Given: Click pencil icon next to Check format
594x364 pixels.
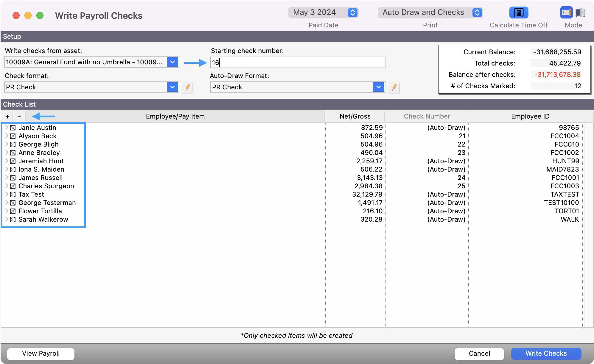Looking at the screenshot, I should [x=187, y=87].
